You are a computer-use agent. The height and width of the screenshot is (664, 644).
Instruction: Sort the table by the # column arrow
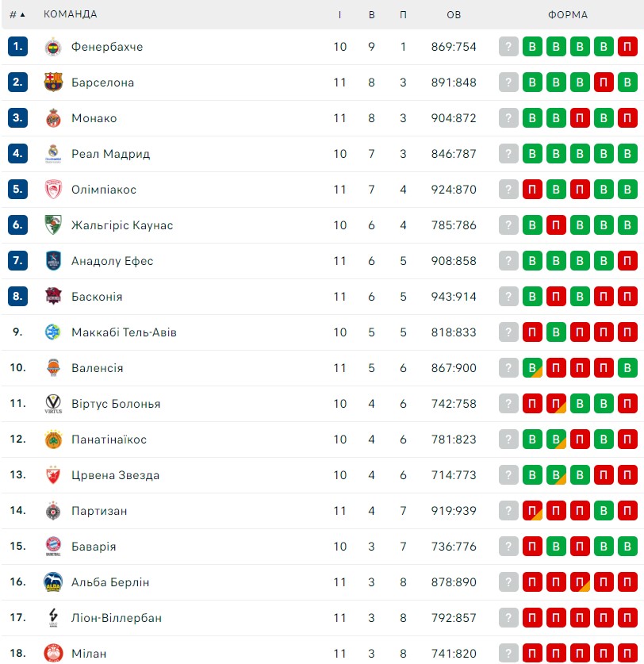pyautogui.click(x=17, y=14)
